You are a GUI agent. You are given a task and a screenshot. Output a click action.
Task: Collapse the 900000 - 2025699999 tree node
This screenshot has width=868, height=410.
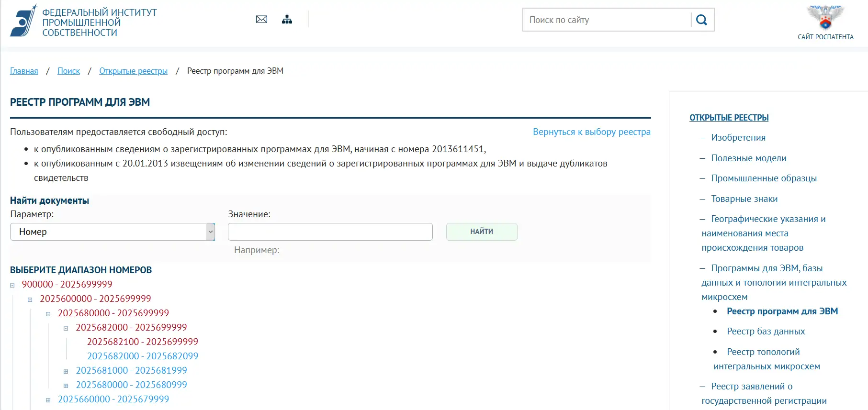(x=12, y=286)
